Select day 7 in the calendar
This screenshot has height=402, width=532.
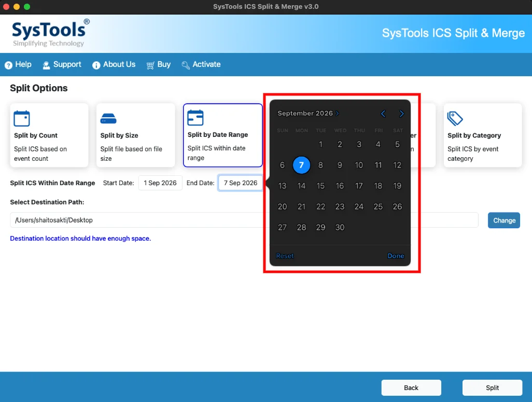(301, 165)
